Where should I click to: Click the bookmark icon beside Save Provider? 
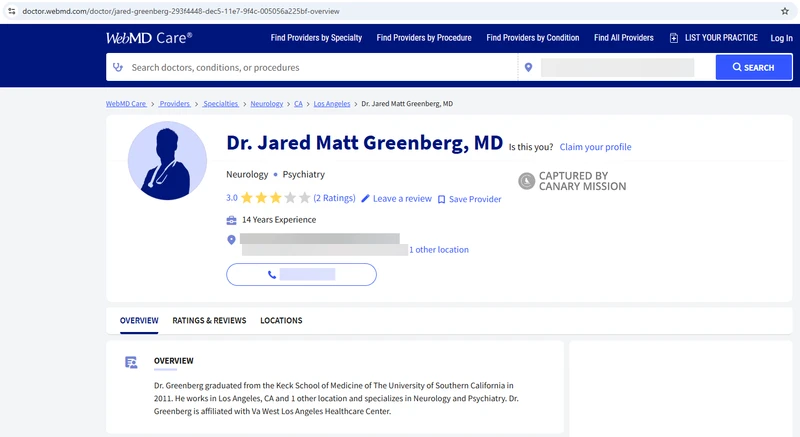pyautogui.click(x=441, y=199)
